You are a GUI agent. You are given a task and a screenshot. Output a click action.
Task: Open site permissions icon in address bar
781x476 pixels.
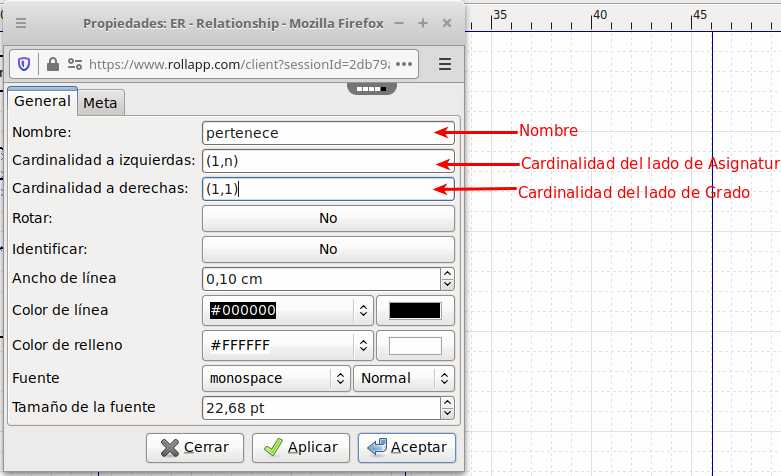point(75,64)
